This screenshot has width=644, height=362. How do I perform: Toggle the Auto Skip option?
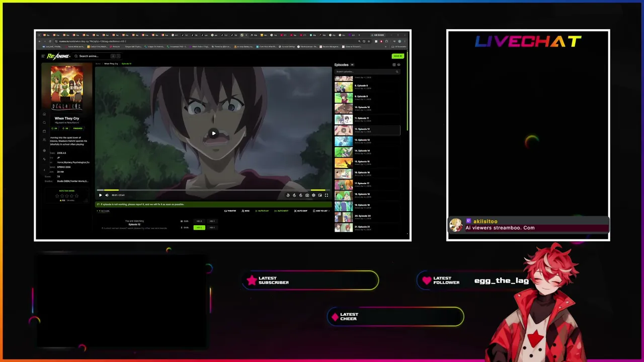point(301,211)
